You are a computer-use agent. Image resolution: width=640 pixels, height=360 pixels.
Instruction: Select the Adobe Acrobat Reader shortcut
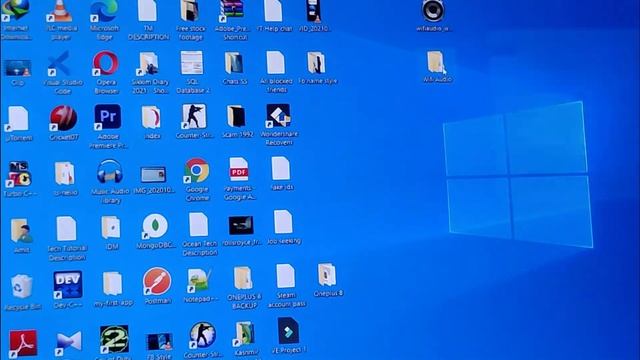click(23, 344)
